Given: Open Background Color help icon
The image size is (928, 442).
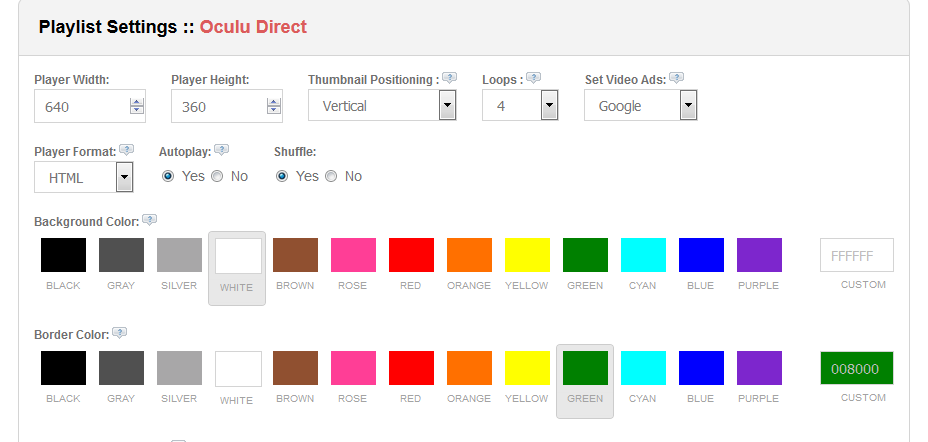Looking at the screenshot, I should [150, 220].
